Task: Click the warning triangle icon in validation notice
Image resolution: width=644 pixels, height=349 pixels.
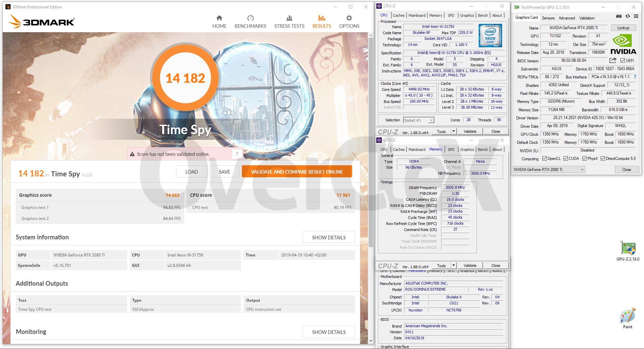Action: tap(132, 154)
